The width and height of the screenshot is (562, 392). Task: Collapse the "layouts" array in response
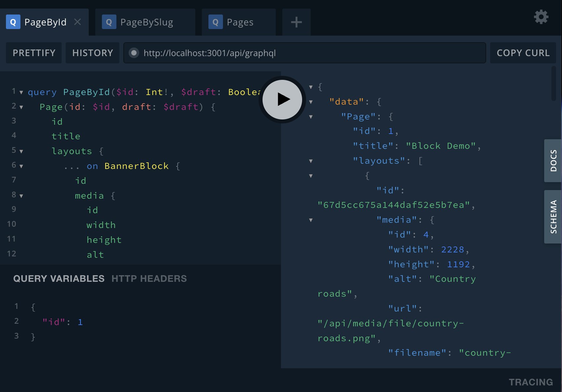[x=311, y=161]
